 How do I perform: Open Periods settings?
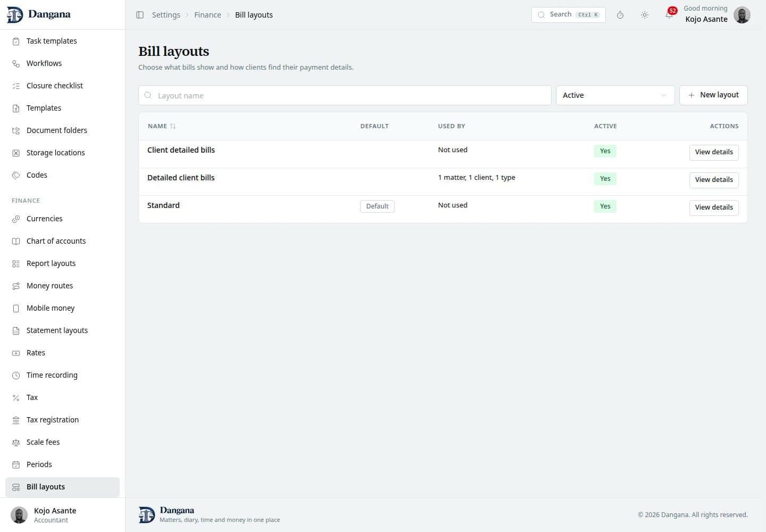click(x=62, y=464)
